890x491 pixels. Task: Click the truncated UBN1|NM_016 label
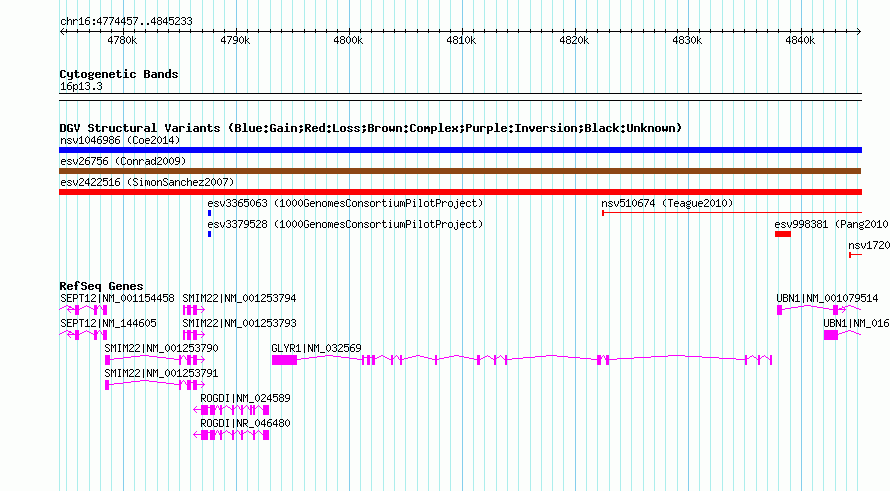[856, 323]
